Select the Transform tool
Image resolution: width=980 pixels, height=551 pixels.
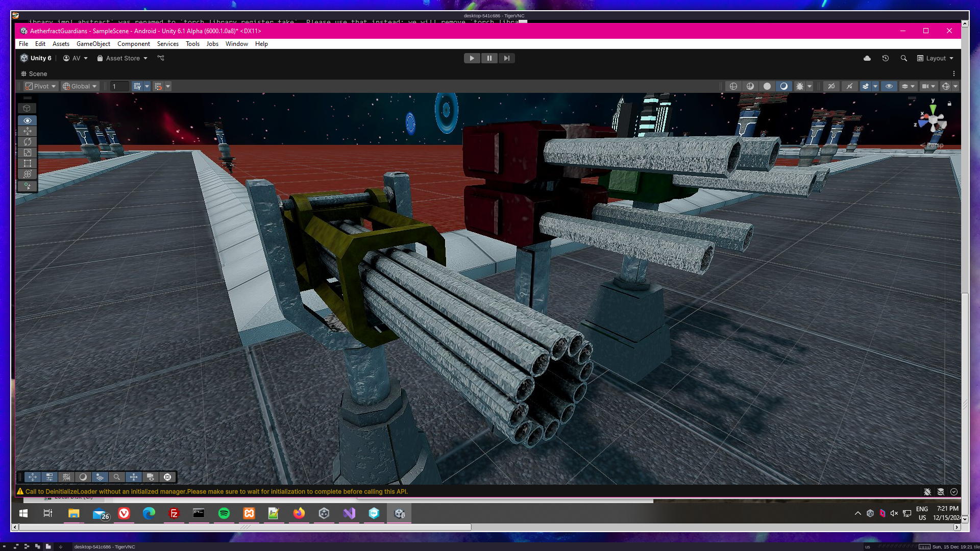(28, 174)
